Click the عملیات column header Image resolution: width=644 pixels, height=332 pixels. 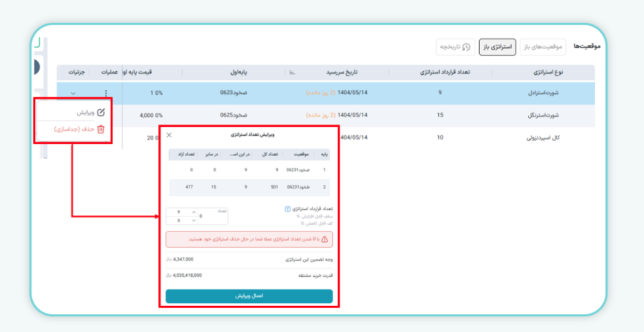109,72
